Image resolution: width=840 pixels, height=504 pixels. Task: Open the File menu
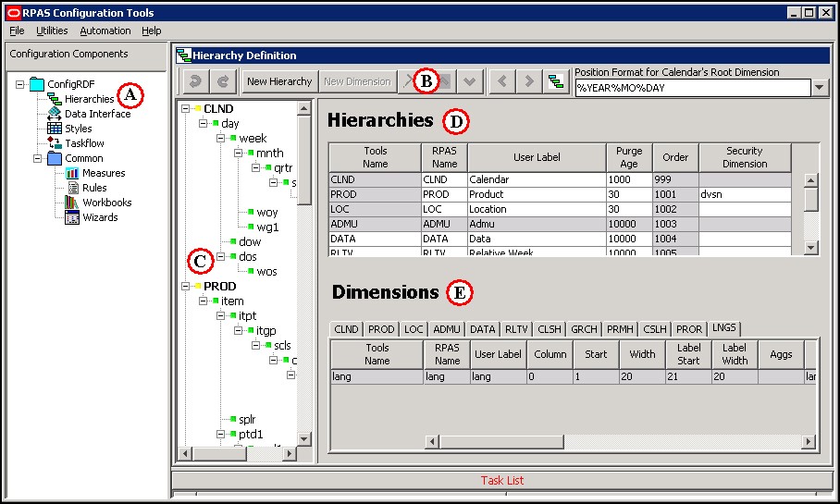[17, 31]
